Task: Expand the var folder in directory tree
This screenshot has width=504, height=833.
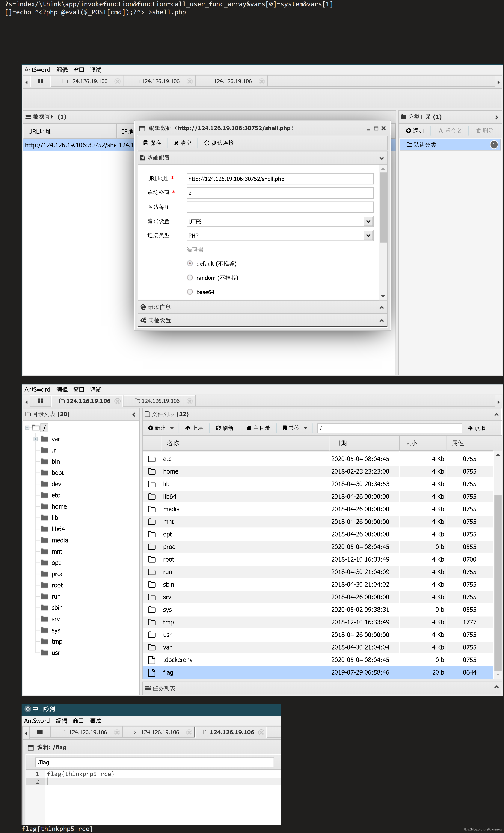Action: tap(35, 439)
